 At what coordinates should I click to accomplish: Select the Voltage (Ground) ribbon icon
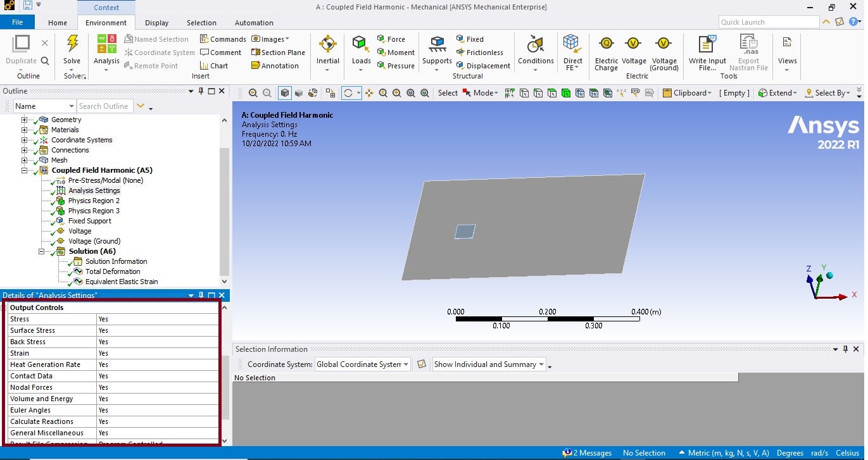pyautogui.click(x=664, y=44)
